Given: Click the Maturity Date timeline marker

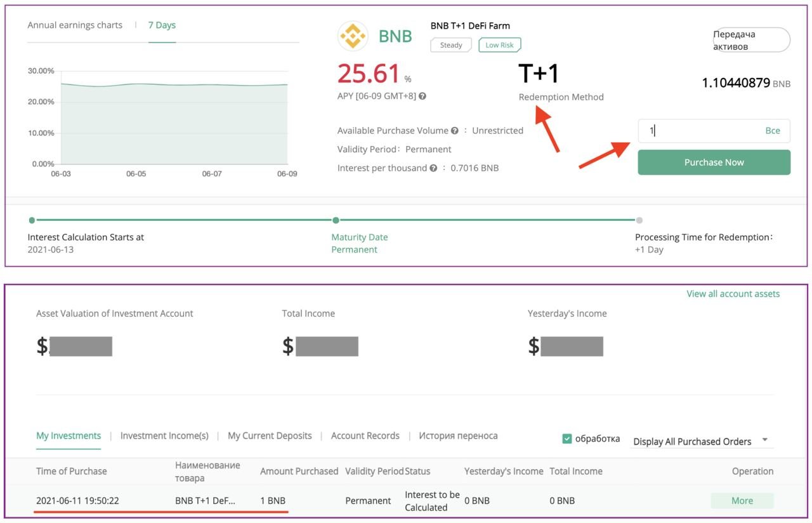Looking at the screenshot, I should 336,220.
